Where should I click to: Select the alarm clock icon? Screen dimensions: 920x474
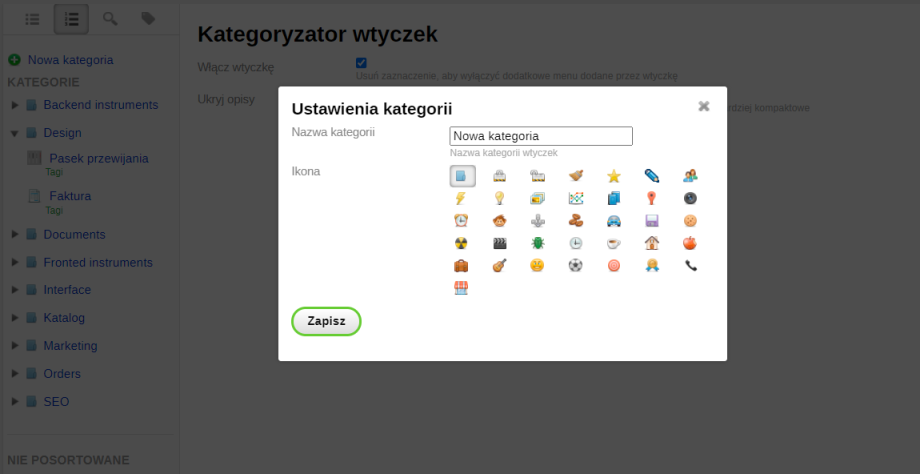pyautogui.click(x=461, y=221)
